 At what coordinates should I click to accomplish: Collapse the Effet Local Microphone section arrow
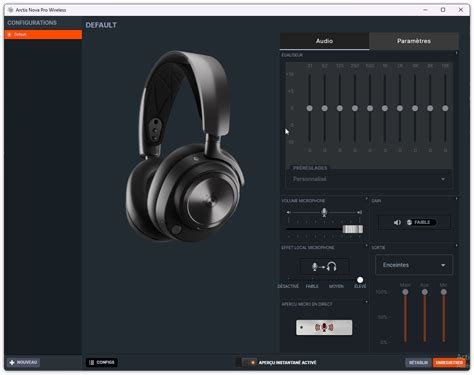(x=366, y=246)
